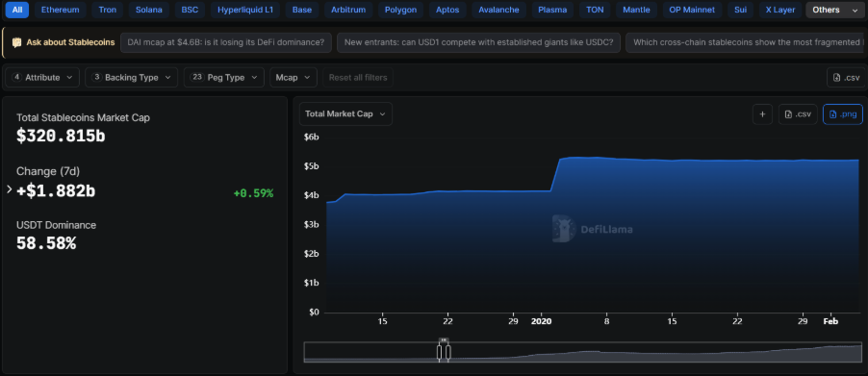The width and height of the screenshot is (868, 376).
Task: Click the 58.58% USDT dominance value
Action: click(x=46, y=243)
